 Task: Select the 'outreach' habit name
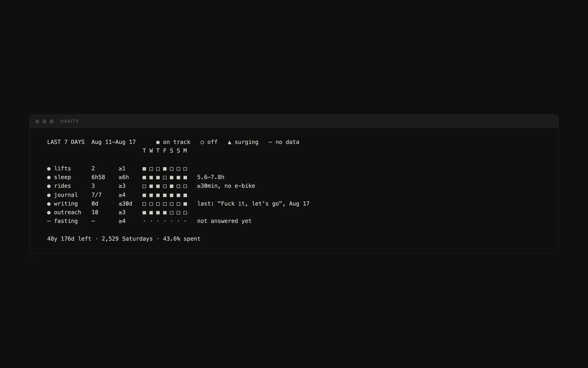coord(68,212)
